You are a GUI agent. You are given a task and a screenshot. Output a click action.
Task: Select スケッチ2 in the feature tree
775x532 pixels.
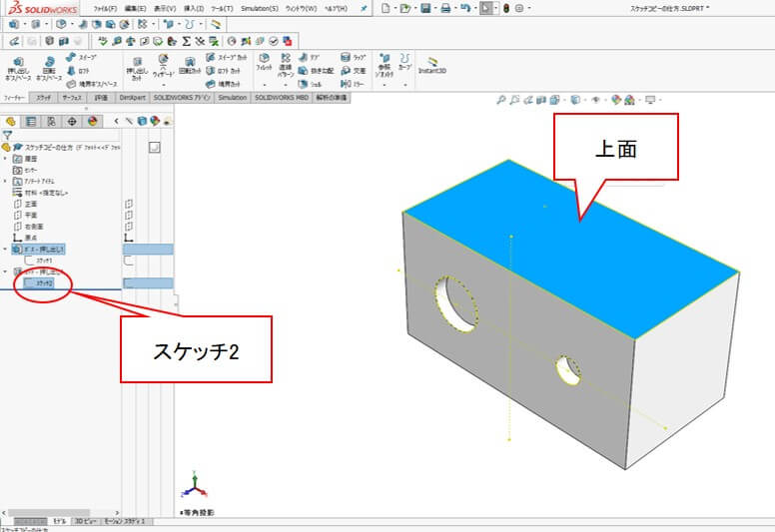point(44,283)
